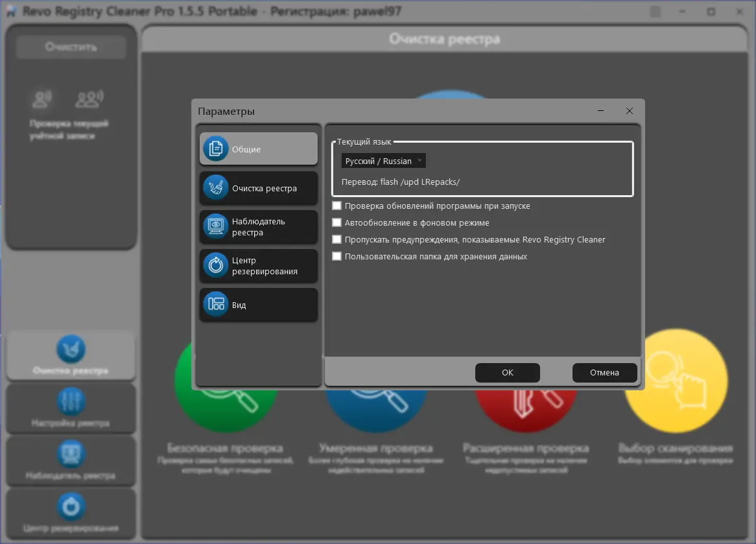Viewport: 756px width, 544px height.
Task: Click the layout icon beside Вид
Action: (215, 304)
